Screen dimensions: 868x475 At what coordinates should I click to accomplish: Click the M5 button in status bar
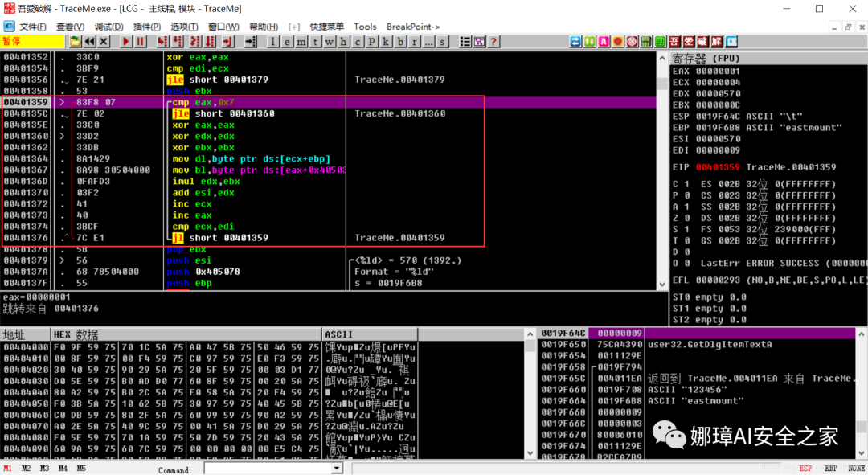pyautogui.click(x=81, y=469)
